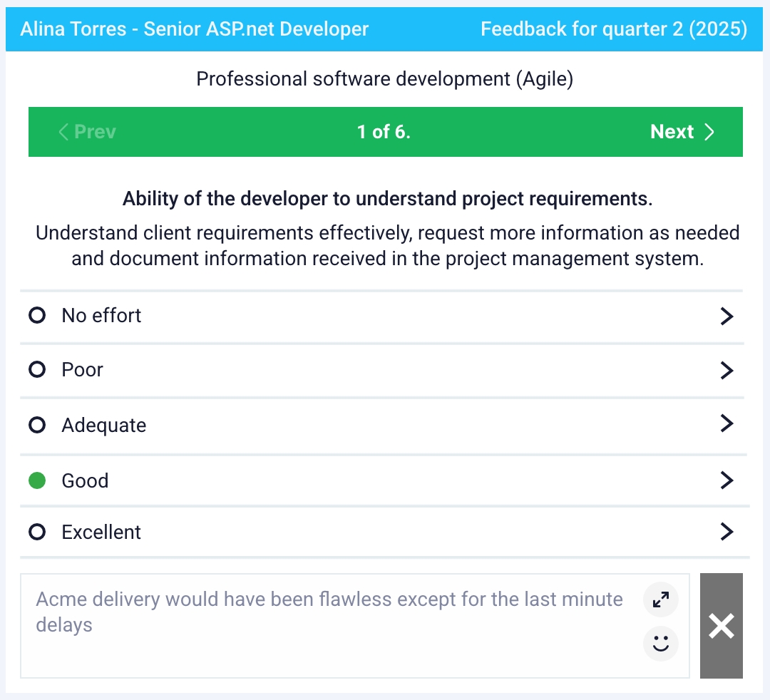Click the "Feedback for quarter 2 (2025)" header
The height and width of the screenshot is (700, 770).
pos(614,29)
